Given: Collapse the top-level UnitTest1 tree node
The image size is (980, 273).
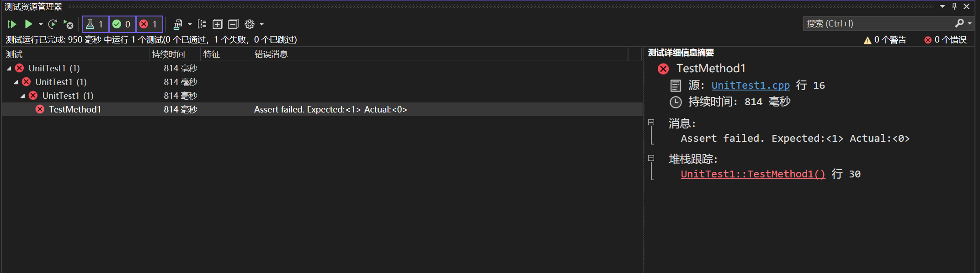Looking at the screenshot, I should pos(9,69).
